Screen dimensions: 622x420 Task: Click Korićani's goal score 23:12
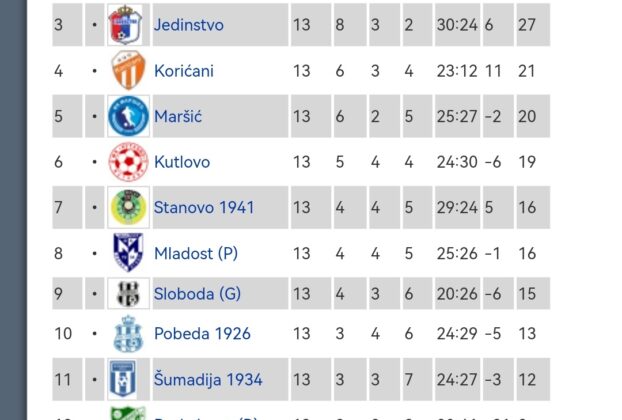(455, 71)
